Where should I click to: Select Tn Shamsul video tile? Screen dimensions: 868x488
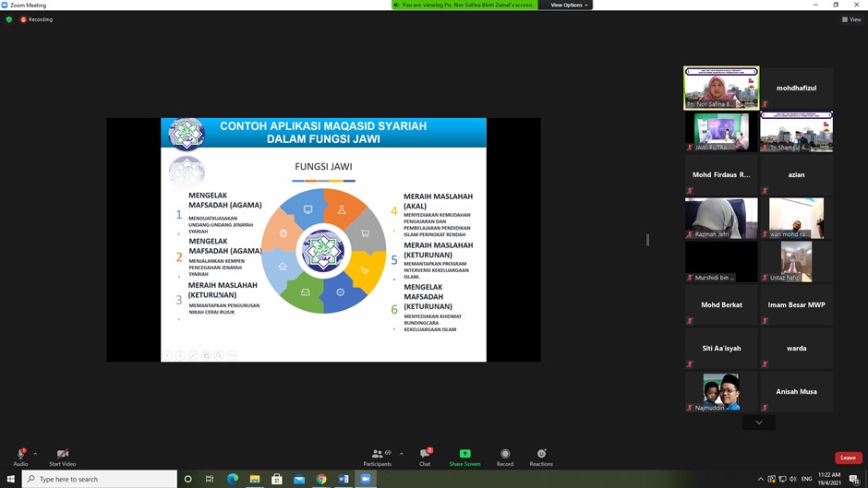pyautogui.click(x=796, y=132)
